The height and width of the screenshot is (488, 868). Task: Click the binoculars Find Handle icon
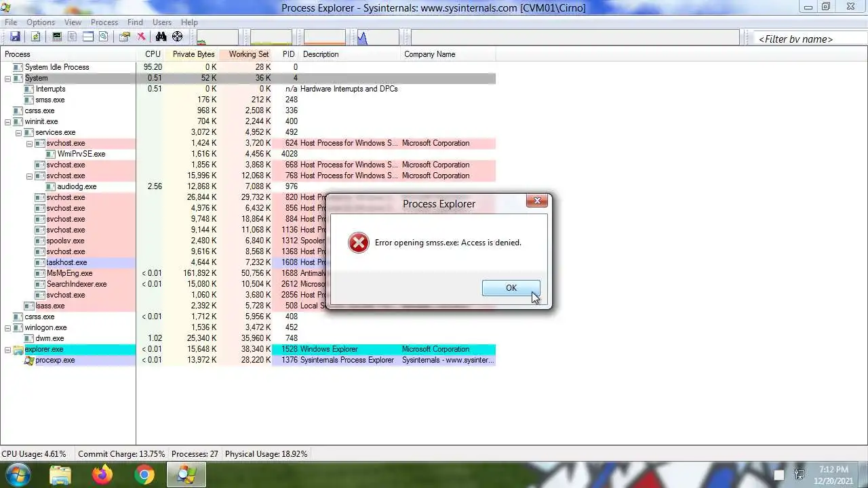point(161,37)
